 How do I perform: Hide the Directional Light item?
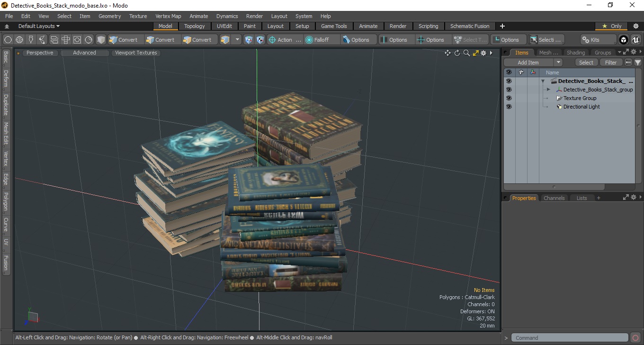pos(509,107)
